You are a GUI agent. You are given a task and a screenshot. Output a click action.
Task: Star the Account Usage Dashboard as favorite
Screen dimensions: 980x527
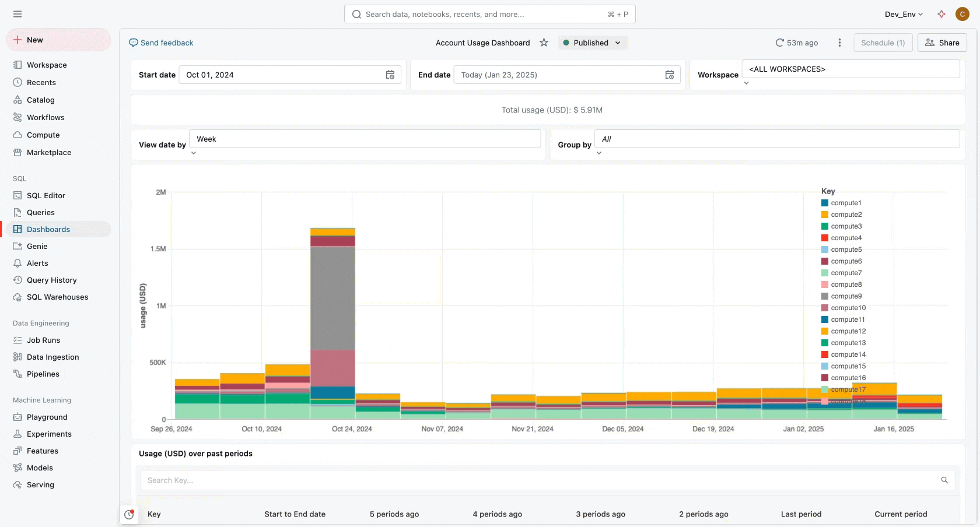click(544, 43)
